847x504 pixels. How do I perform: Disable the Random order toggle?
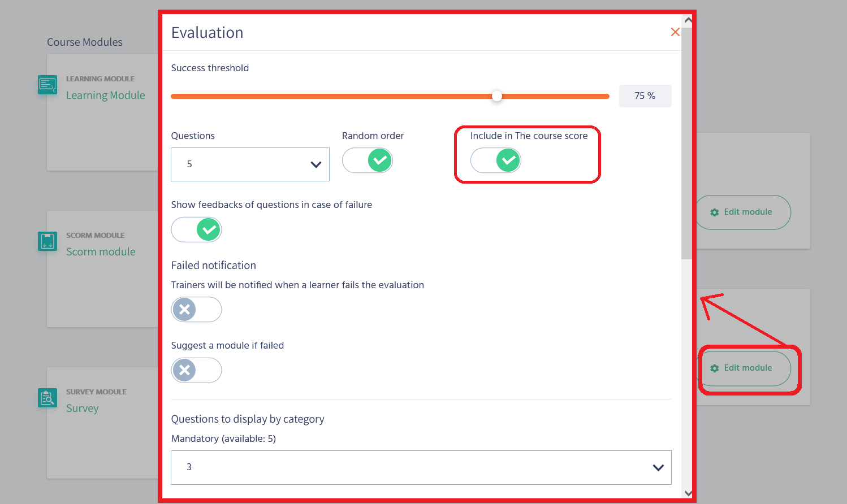368,160
